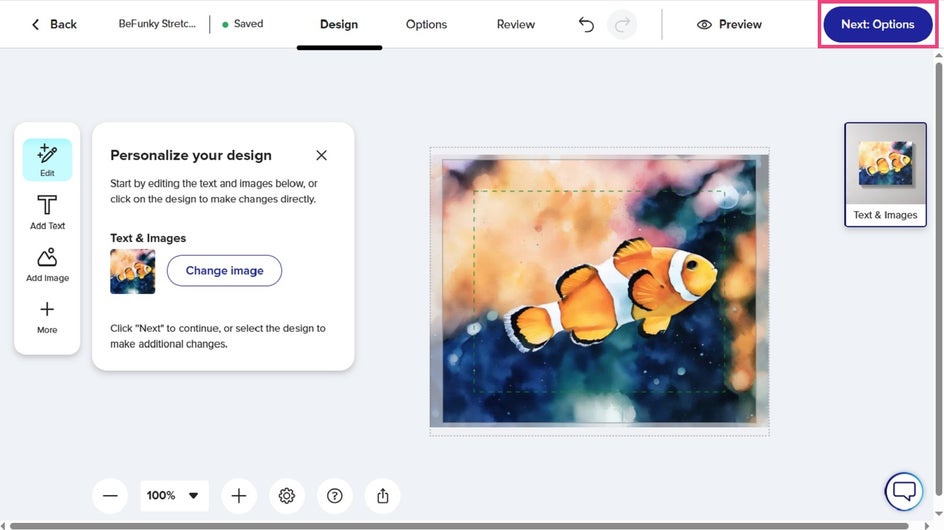Open the help question mark button
944x530 pixels.
(x=335, y=496)
